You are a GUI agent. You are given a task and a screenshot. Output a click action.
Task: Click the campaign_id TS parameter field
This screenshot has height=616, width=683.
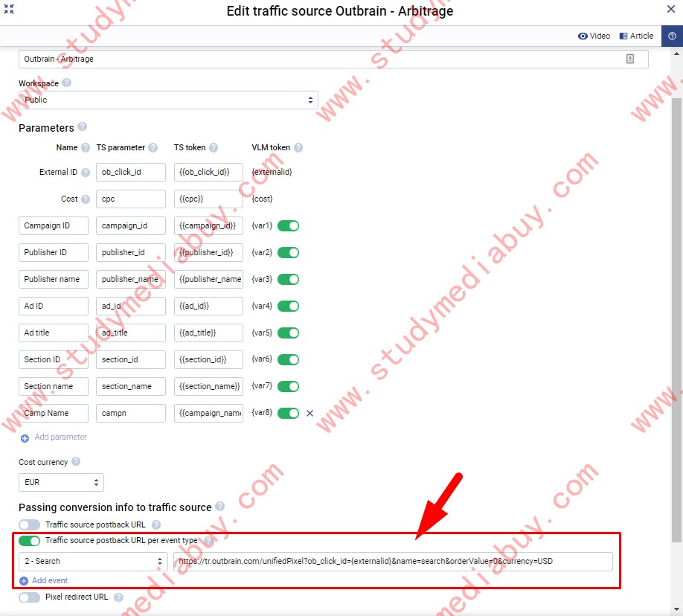(x=131, y=225)
